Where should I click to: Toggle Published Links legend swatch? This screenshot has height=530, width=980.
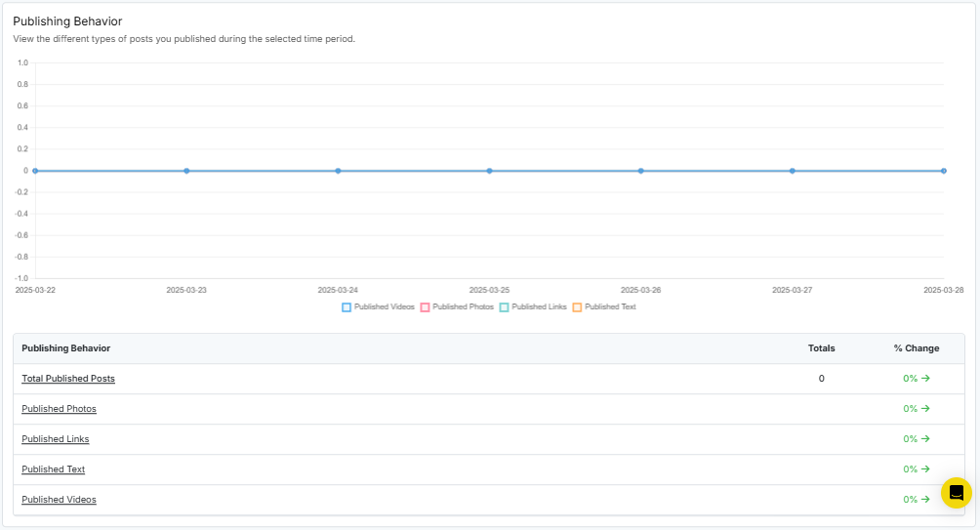504,306
